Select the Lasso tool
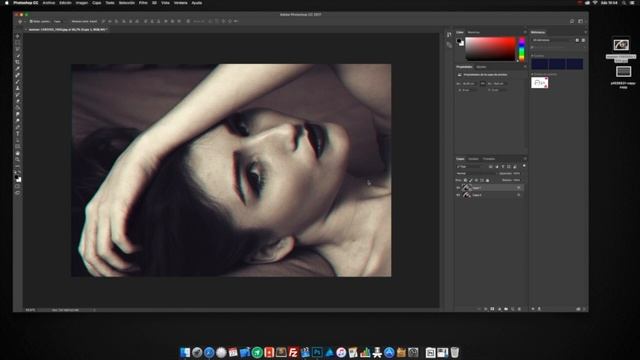The image size is (640, 360). pos(18,49)
